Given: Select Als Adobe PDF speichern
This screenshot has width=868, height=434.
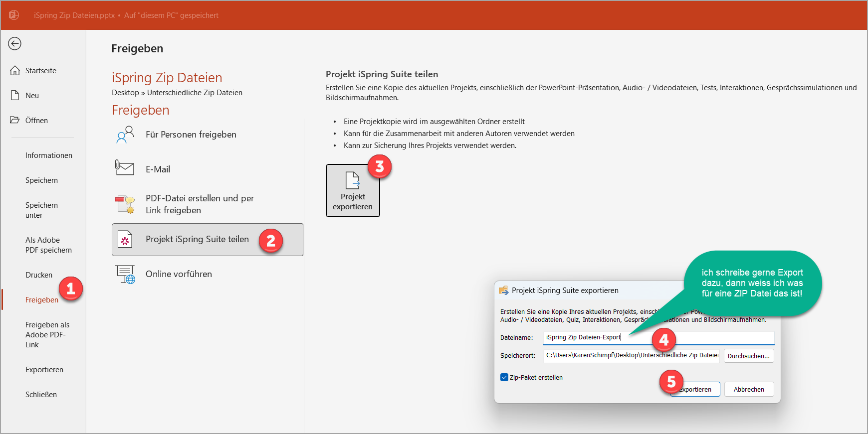Looking at the screenshot, I should click(x=48, y=245).
